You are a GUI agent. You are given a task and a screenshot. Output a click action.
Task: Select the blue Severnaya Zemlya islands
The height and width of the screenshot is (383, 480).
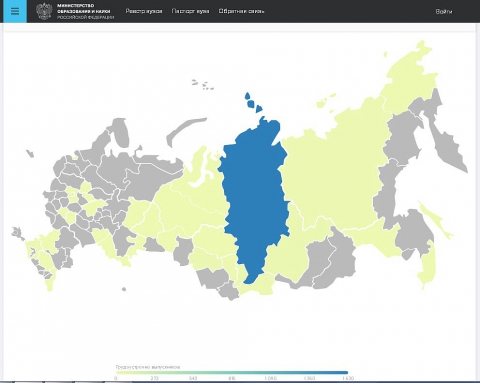(x=253, y=102)
